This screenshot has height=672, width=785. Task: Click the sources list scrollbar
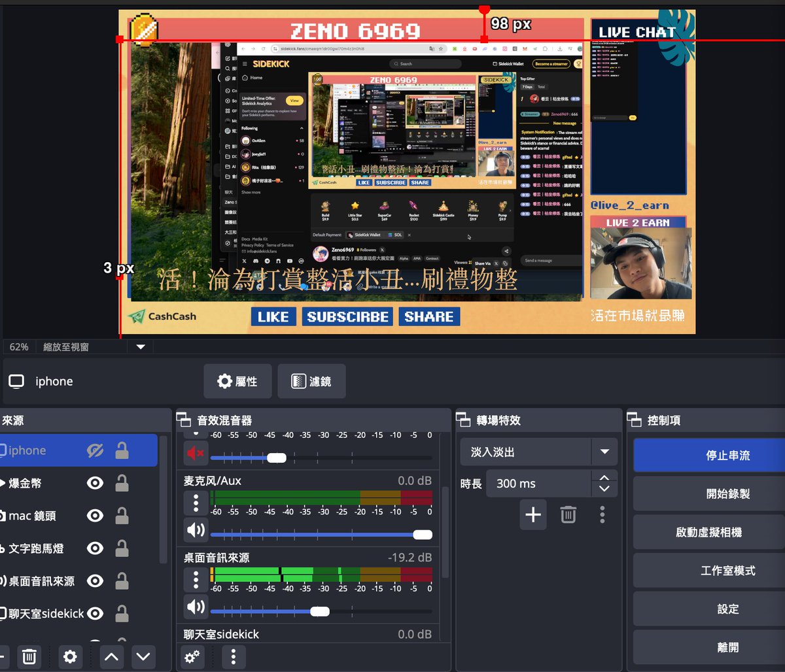(163, 500)
